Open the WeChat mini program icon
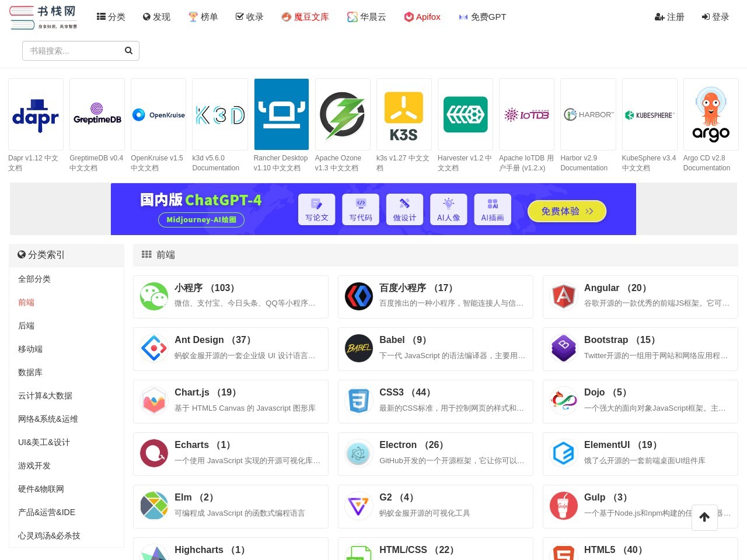This screenshot has width=747, height=560. (154, 296)
